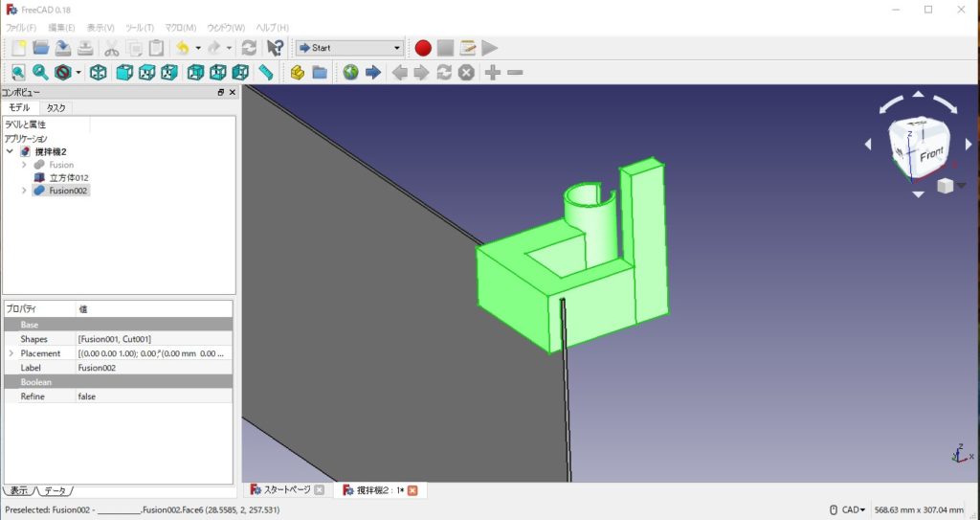Execute macro with the play triangle icon

pyautogui.click(x=490, y=48)
